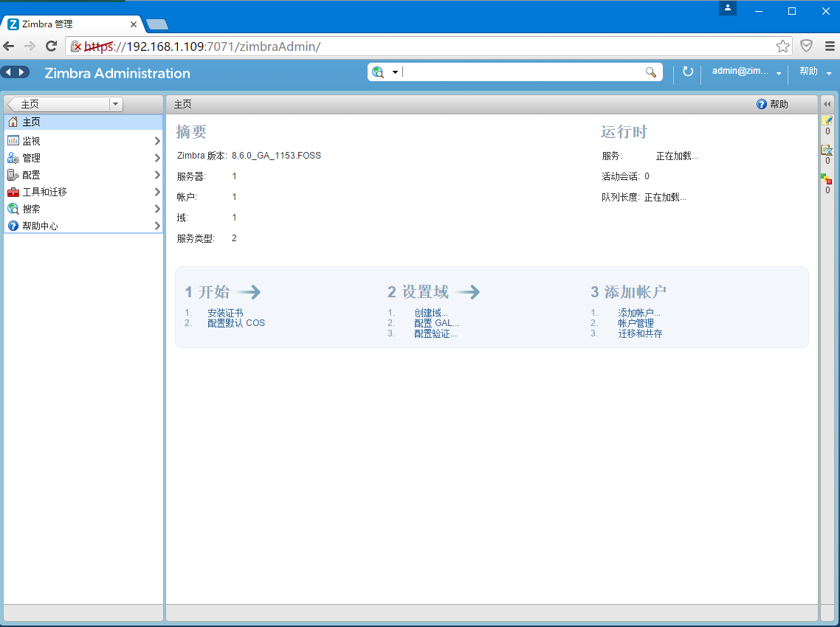Open the Chrome hamburger menu
840x627 pixels.
click(830, 46)
